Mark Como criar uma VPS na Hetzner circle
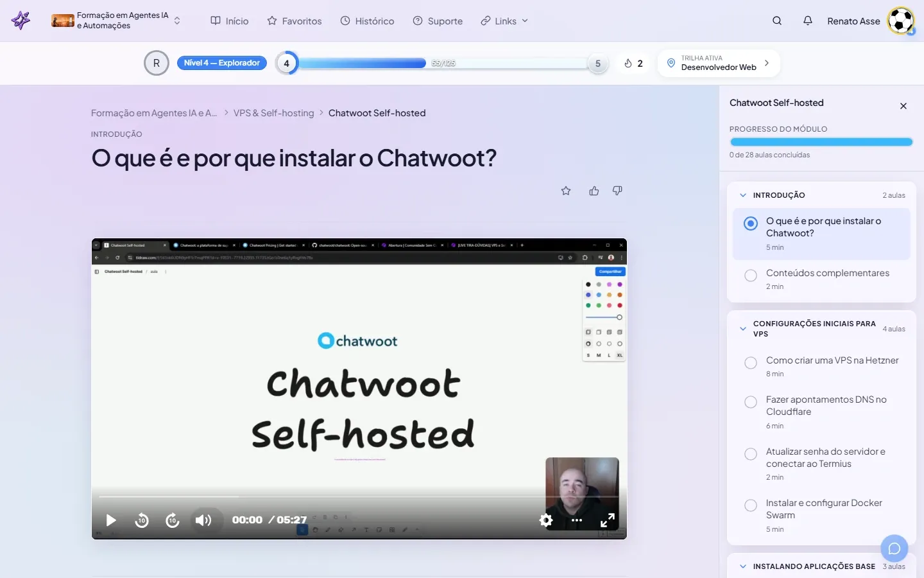Image resolution: width=924 pixels, height=578 pixels. click(x=751, y=363)
